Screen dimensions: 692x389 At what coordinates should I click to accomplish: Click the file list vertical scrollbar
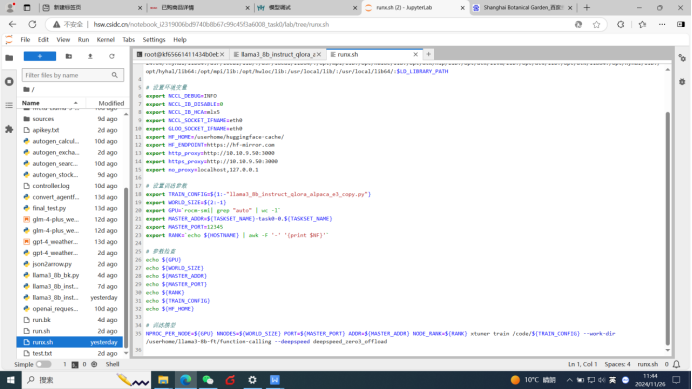point(126,267)
